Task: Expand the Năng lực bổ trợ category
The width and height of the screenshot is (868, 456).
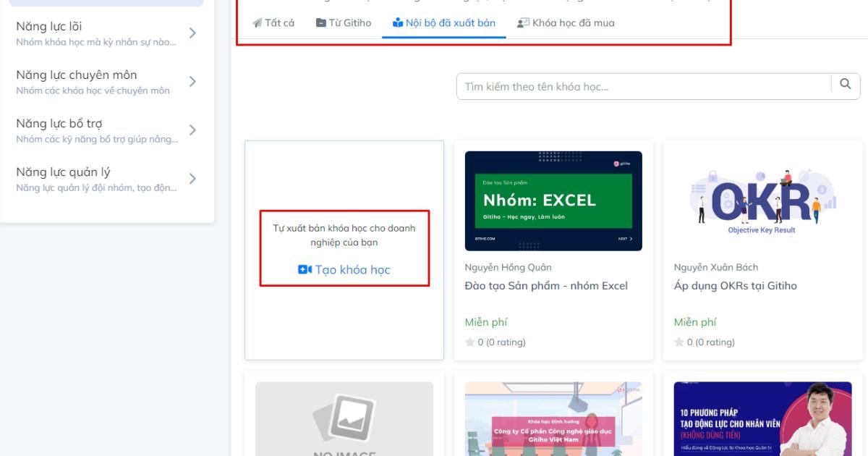Action: point(192,128)
